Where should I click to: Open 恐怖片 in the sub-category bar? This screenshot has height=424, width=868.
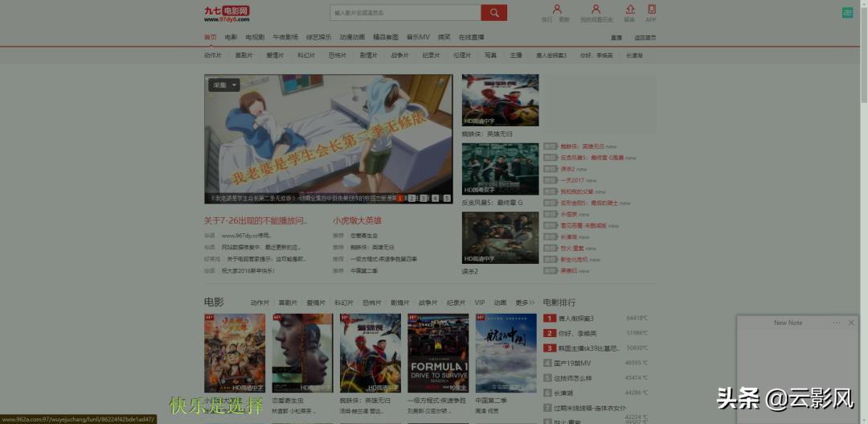(x=337, y=56)
